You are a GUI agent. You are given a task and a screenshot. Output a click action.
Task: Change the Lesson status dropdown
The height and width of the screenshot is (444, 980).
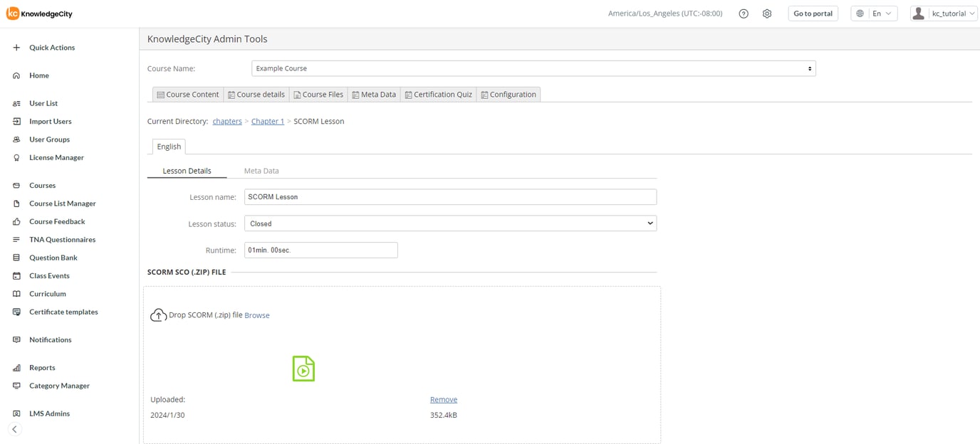[x=449, y=223]
